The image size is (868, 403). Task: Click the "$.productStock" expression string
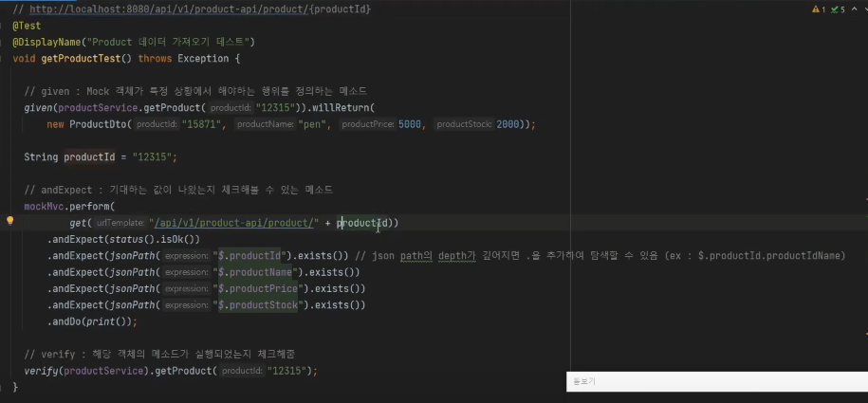click(x=258, y=305)
